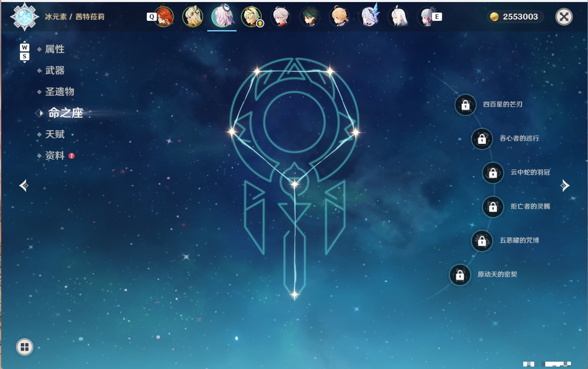Screen dimensions: 588x369
Task: Open the lock icon for 吞心者的巡行
Action: click(x=482, y=139)
